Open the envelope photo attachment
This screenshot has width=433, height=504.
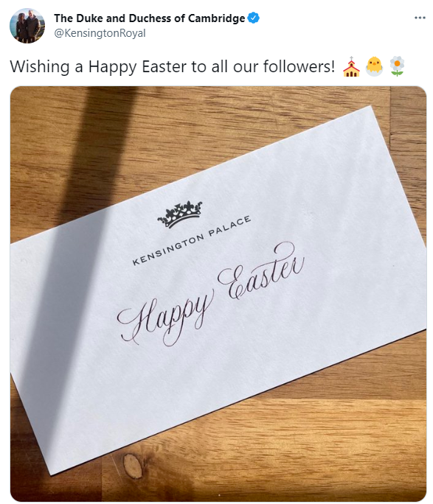click(x=218, y=293)
